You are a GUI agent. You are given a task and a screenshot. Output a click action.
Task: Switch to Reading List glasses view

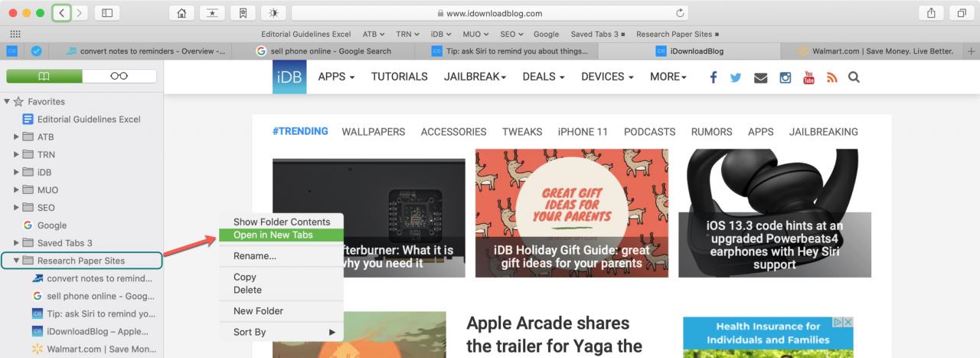[119, 76]
